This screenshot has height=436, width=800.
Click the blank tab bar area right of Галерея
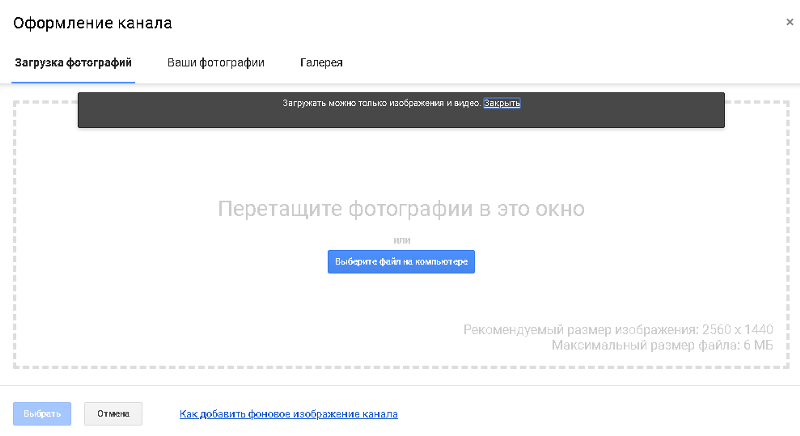(570, 63)
